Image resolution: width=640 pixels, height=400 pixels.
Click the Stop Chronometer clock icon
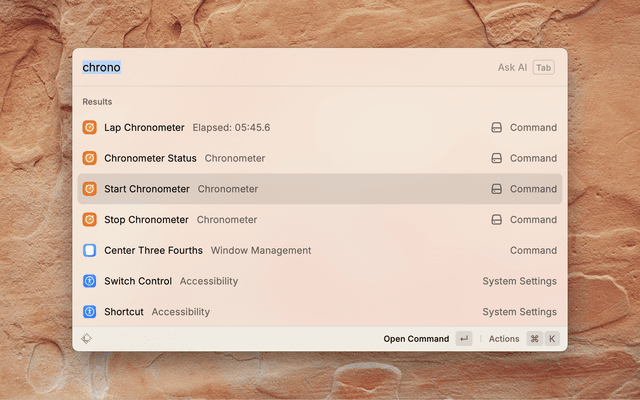coord(90,220)
